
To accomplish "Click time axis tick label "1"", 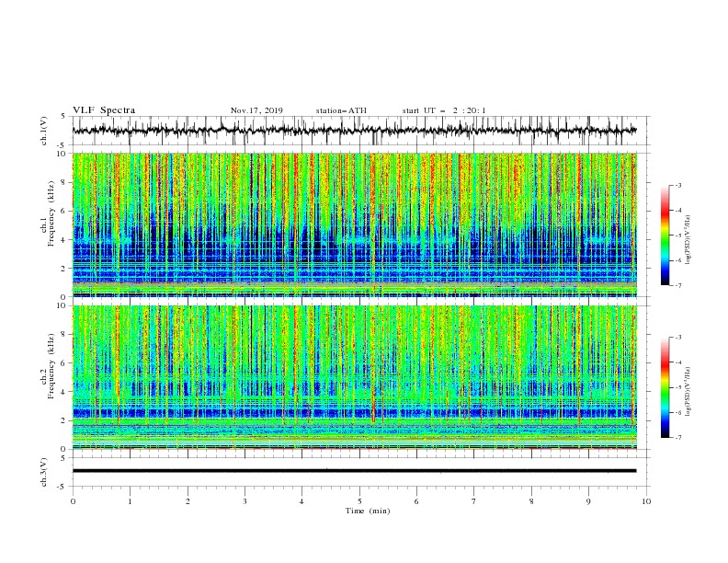I will point(130,501).
